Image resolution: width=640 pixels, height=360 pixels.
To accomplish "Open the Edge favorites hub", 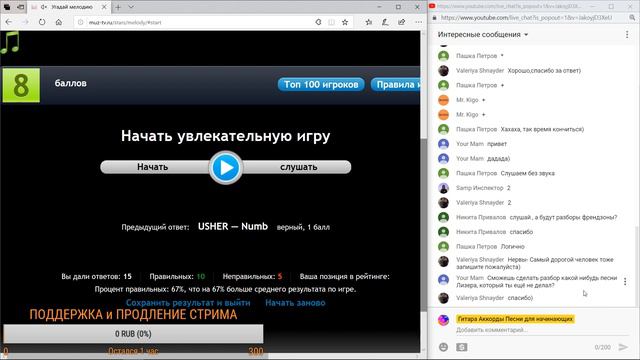I will 369,22.
